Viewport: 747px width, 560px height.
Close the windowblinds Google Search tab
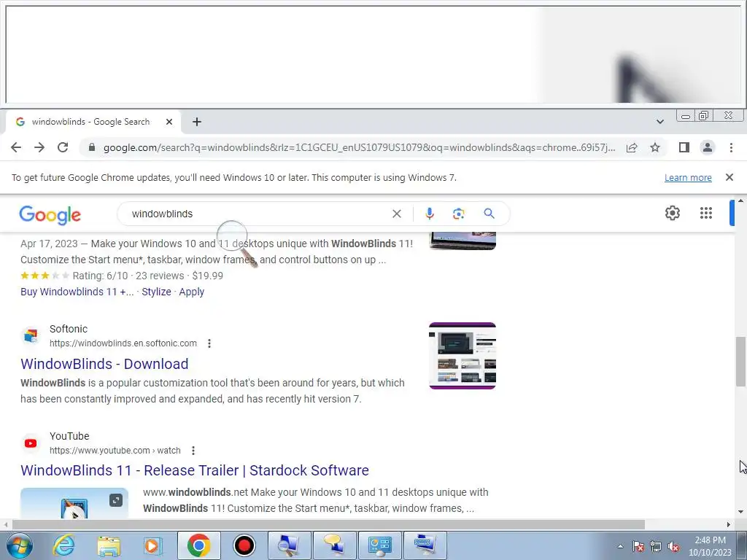coord(169,122)
